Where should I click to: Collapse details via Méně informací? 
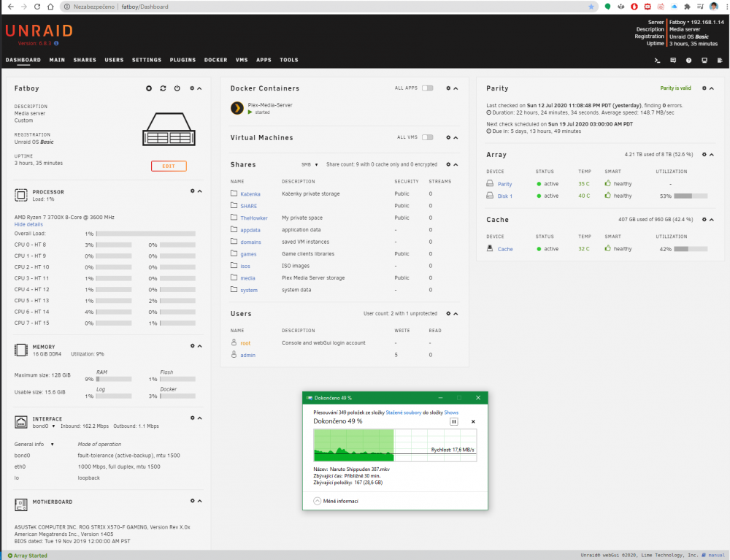pyautogui.click(x=336, y=502)
